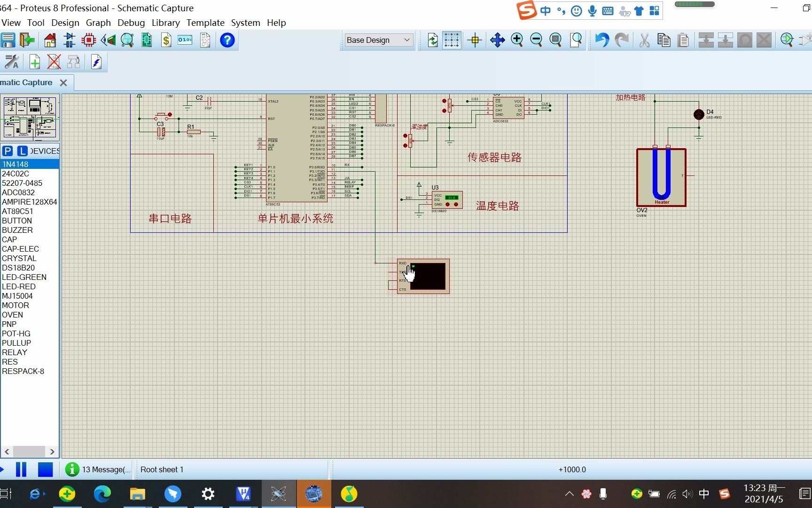The height and width of the screenshot is (508, 812).
Task: Run the electrical rule check
Action: (96, 62)
